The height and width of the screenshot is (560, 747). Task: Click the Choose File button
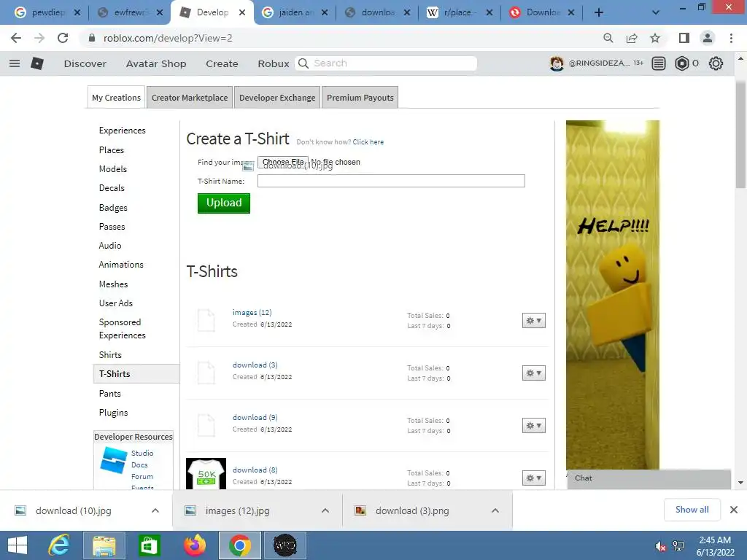[x=283, y=162]
